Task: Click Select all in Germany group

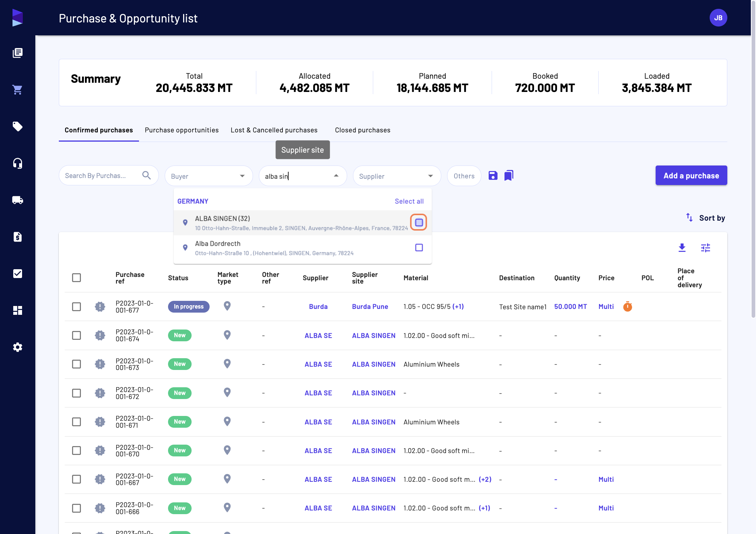Action: point(409,201)
